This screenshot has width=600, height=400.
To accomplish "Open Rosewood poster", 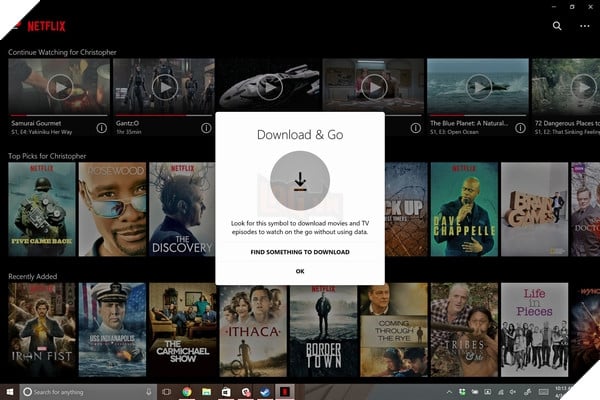I will 112,209.
